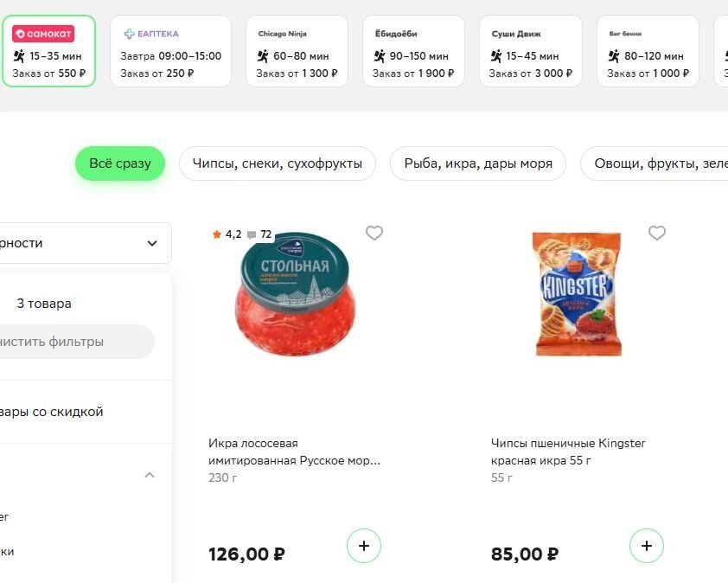The image size is (728, 583).
Task: Open the Kingster chips product thumbnail
Action: (578, 294)
